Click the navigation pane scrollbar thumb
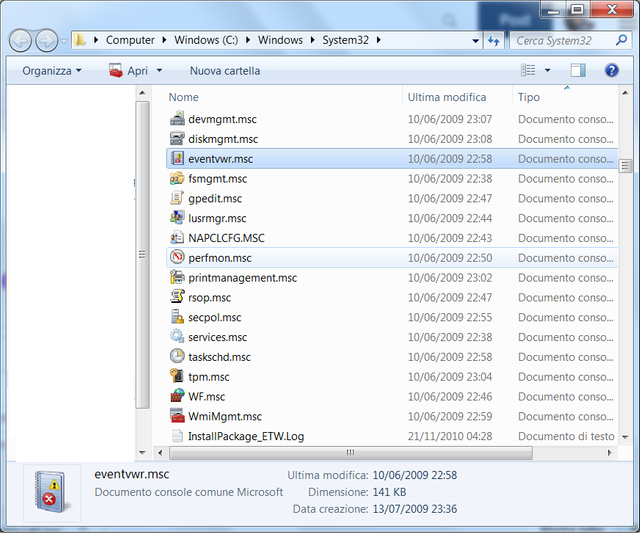640x535 pixels. (x=142, y=254)
